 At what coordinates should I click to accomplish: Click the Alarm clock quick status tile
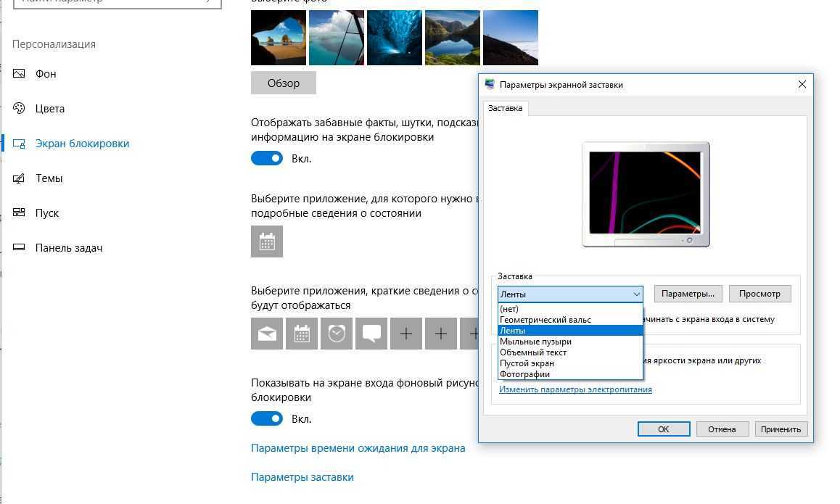(337, 334)
